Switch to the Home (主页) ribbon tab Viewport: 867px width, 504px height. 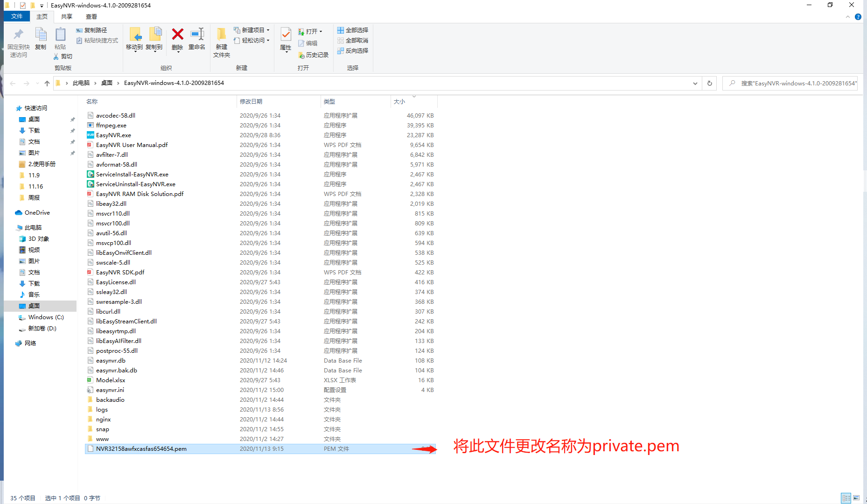pyautogui.click(x=42, y=17)
